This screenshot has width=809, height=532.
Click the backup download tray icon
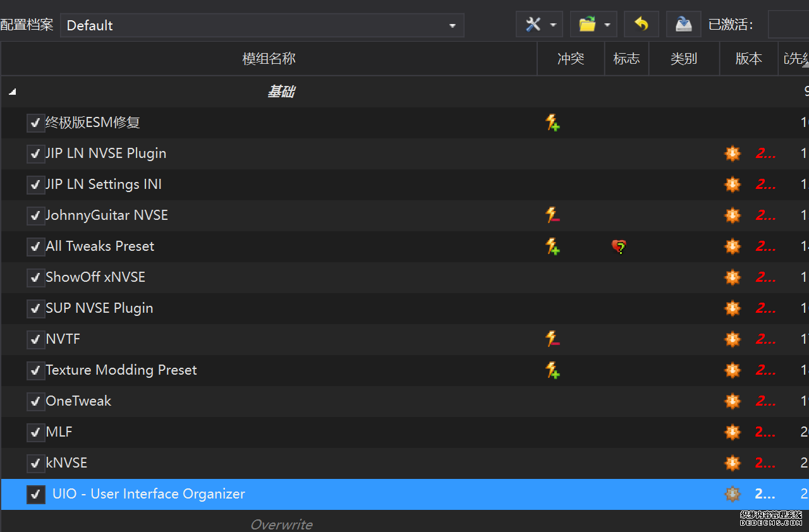coord(683,25)
